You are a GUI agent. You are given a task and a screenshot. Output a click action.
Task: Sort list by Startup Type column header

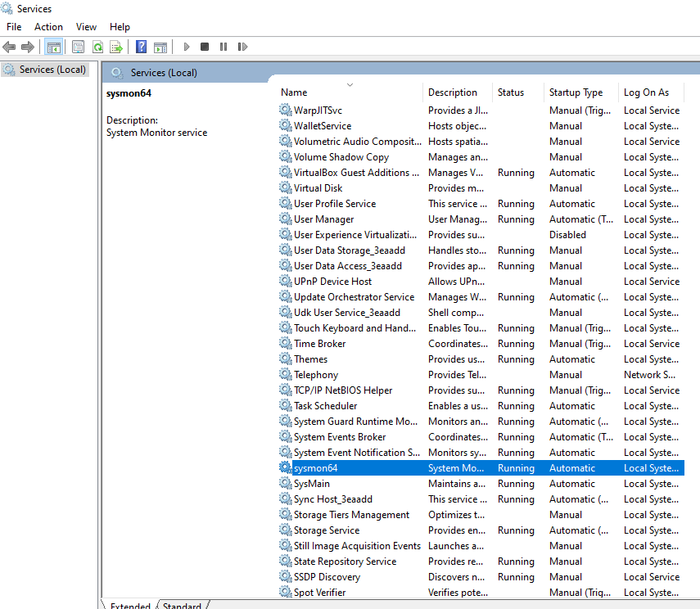(x=576, y=92)
